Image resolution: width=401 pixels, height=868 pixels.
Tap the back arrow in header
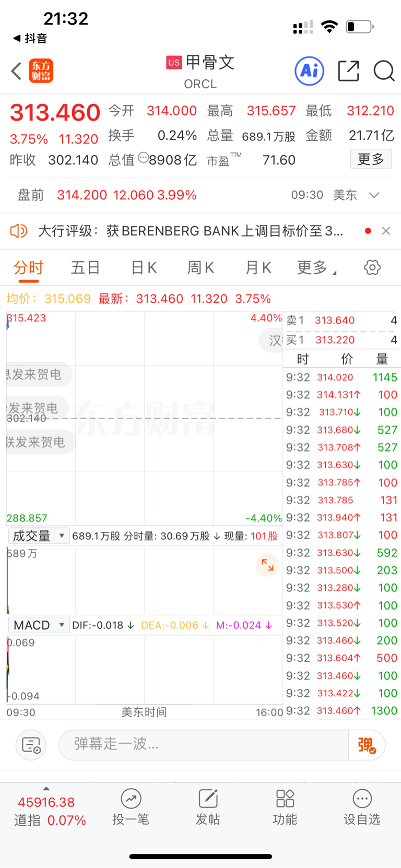pyautogui.click(x=16, y=71)
